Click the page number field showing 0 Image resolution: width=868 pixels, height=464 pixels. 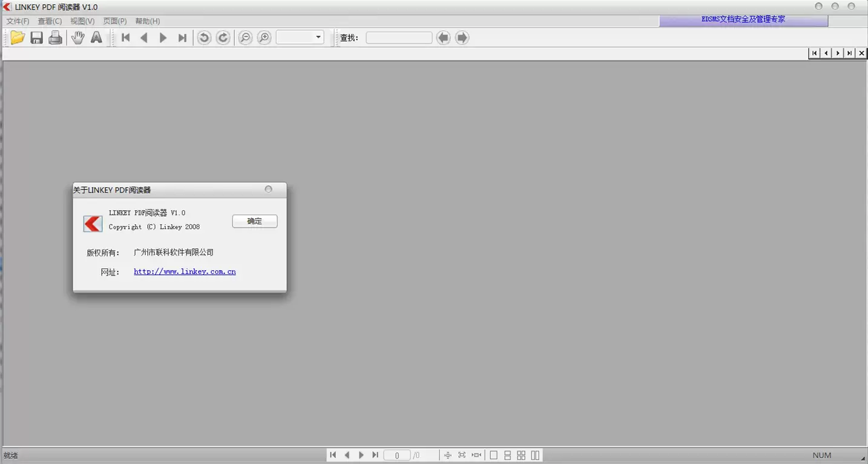click(x=397, y=456)
